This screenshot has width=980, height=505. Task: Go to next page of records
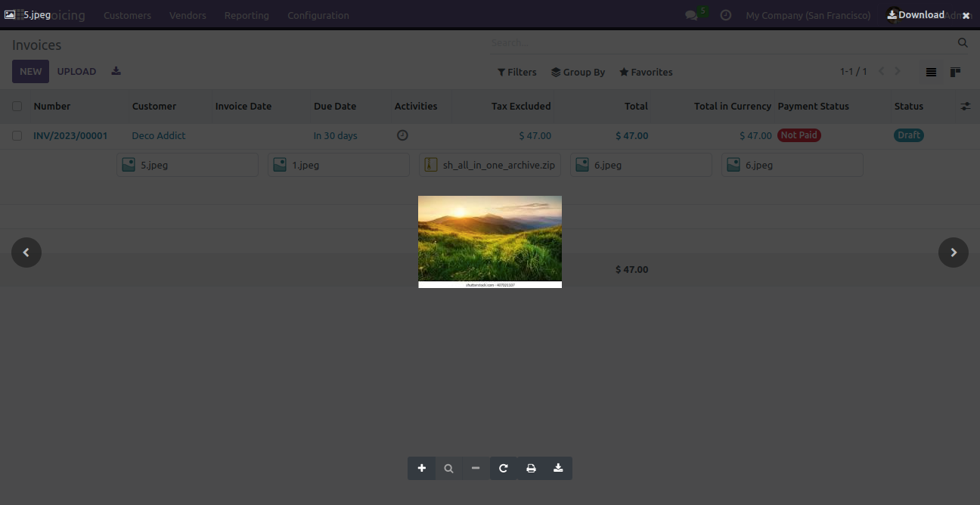[x=898, y=72]
